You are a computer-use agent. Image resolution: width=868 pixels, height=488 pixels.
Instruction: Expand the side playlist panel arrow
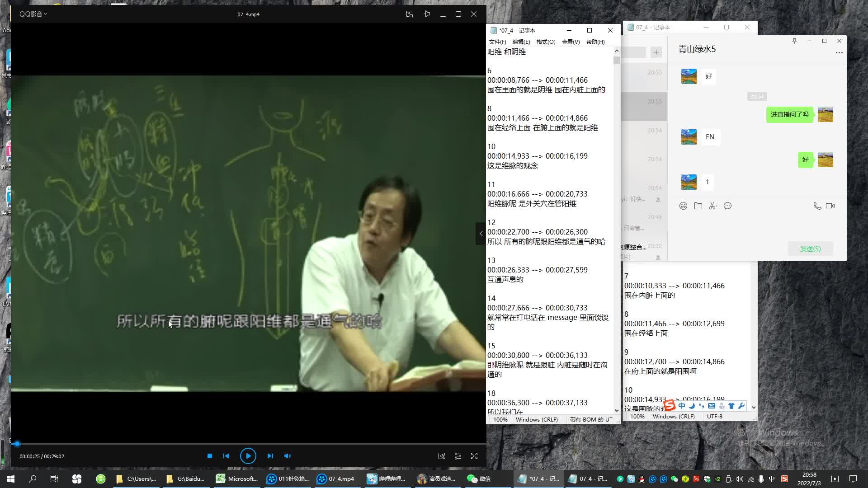click(x=481, y=234)
